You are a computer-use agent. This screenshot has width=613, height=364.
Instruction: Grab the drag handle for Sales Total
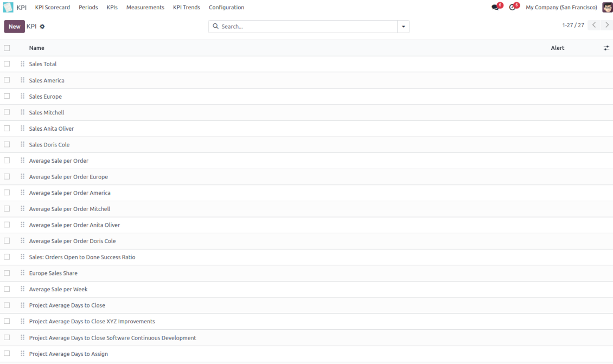point(23,64)
